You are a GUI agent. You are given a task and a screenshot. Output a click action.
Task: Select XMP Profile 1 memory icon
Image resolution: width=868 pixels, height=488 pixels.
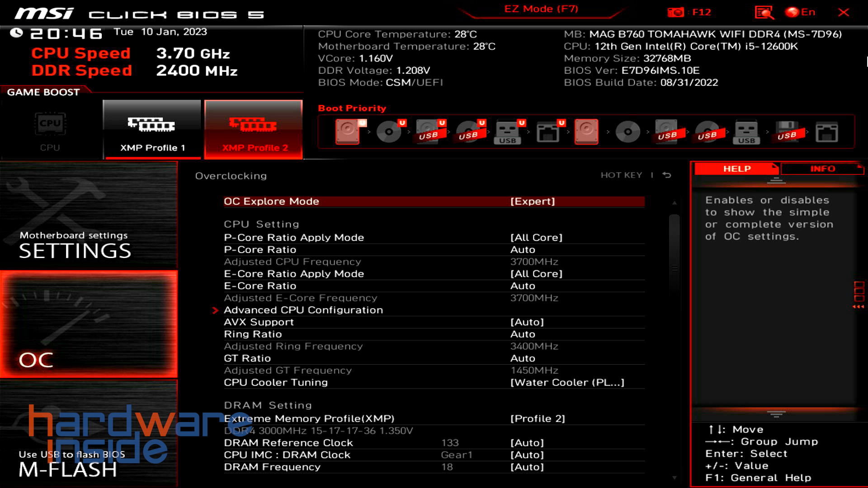[x=151, y=123]
